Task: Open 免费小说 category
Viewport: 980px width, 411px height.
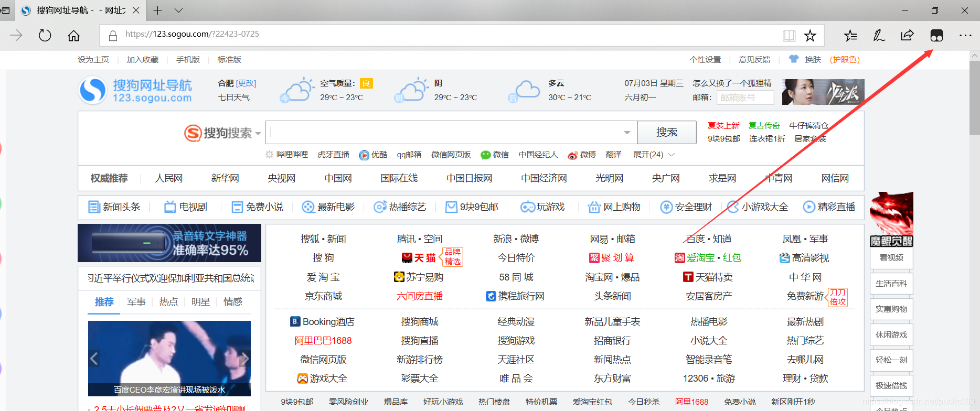Action: [x=258, y=207]
